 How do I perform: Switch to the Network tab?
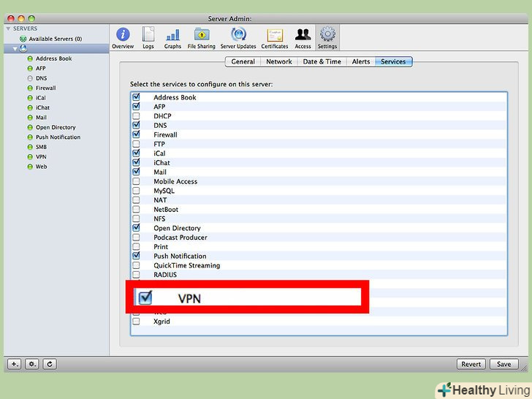[279, 61]
